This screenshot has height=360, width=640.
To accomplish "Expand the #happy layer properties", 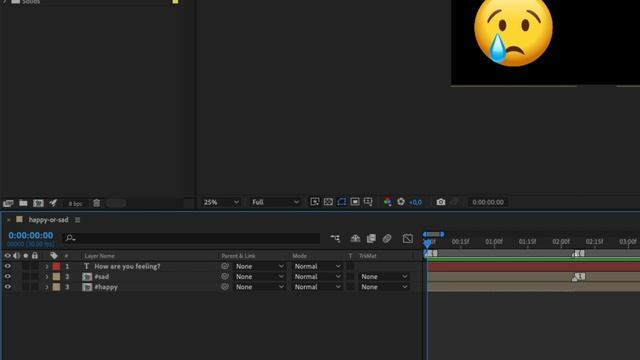I will [47, 287].
